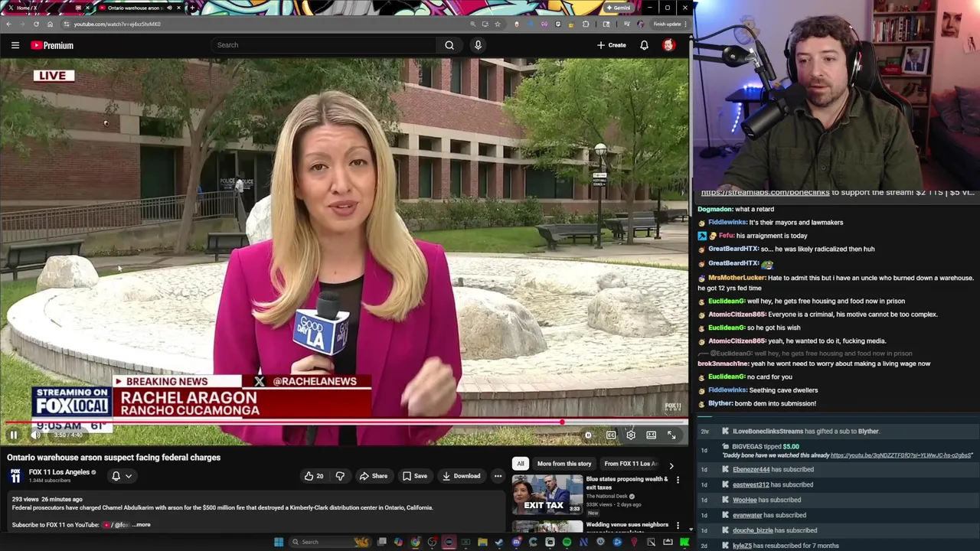Viewport: 980px width, 551px height.
Task: Click the browser address bar URL
Action: [117, 24]
